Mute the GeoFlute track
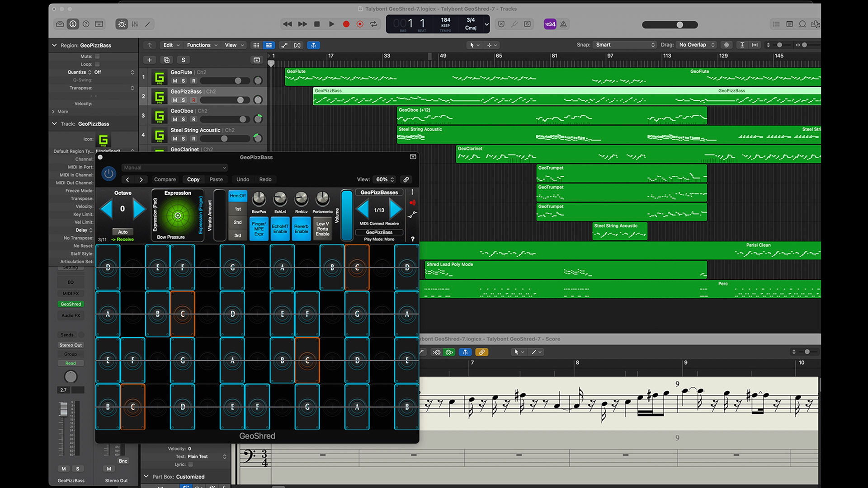The height and width of the screenshot is (488, 868). click(x=175, y=81)
